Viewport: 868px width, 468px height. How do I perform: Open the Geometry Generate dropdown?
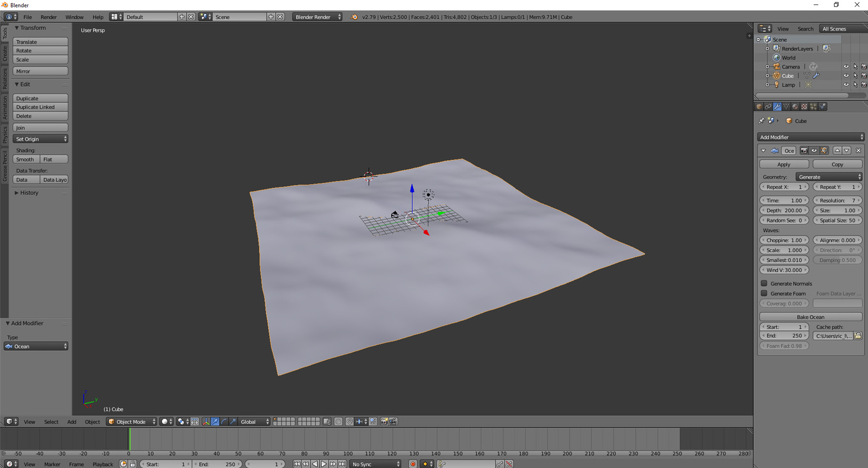829,177
